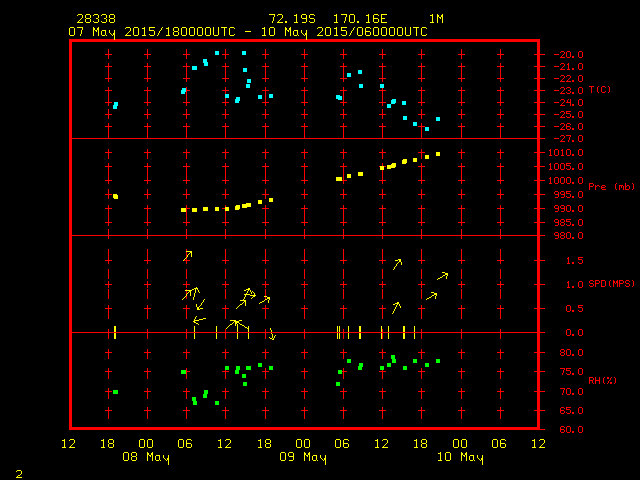Click the 08 May date label
This screenshot has height=480, width=640.
click(146, 458)
